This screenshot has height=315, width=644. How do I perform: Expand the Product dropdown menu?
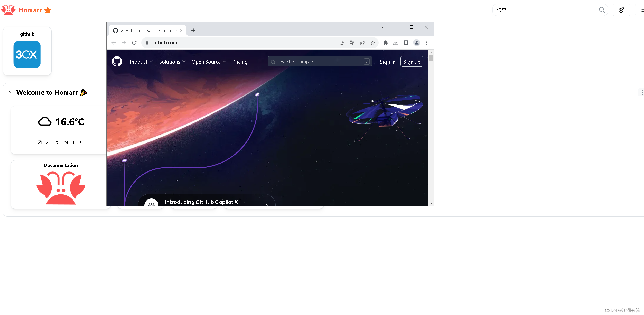(141, 62)
